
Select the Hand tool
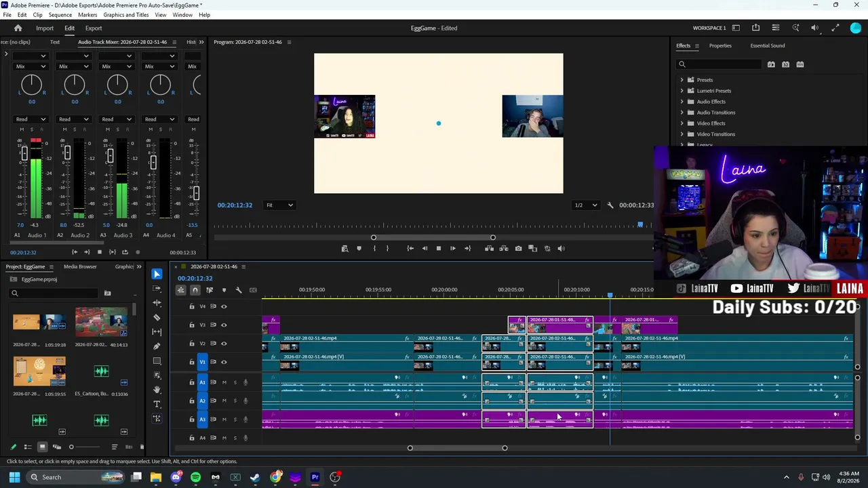click(157, 390)
